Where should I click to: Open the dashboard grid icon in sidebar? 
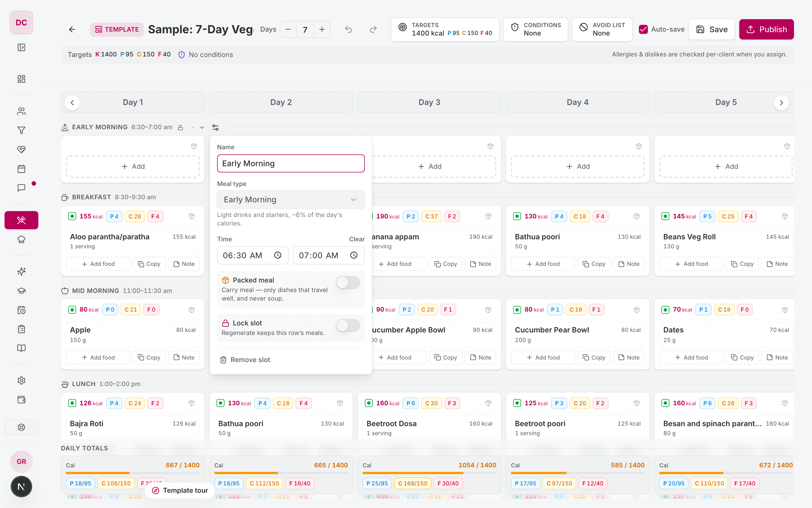click(21, 79)
